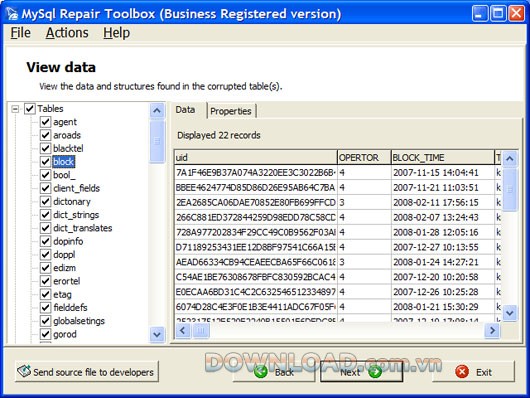530x398 pixels.
Task: Select the aroads table name
Action: tap(67, 135)
